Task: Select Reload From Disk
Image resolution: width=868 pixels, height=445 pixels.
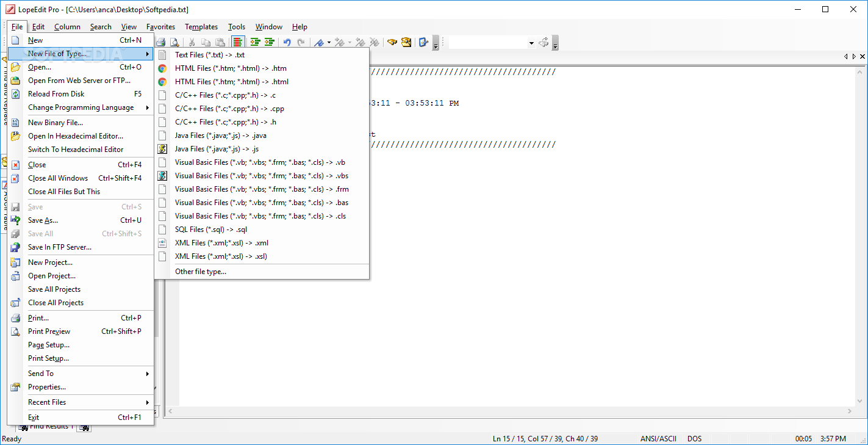Action: pos(81,94)
